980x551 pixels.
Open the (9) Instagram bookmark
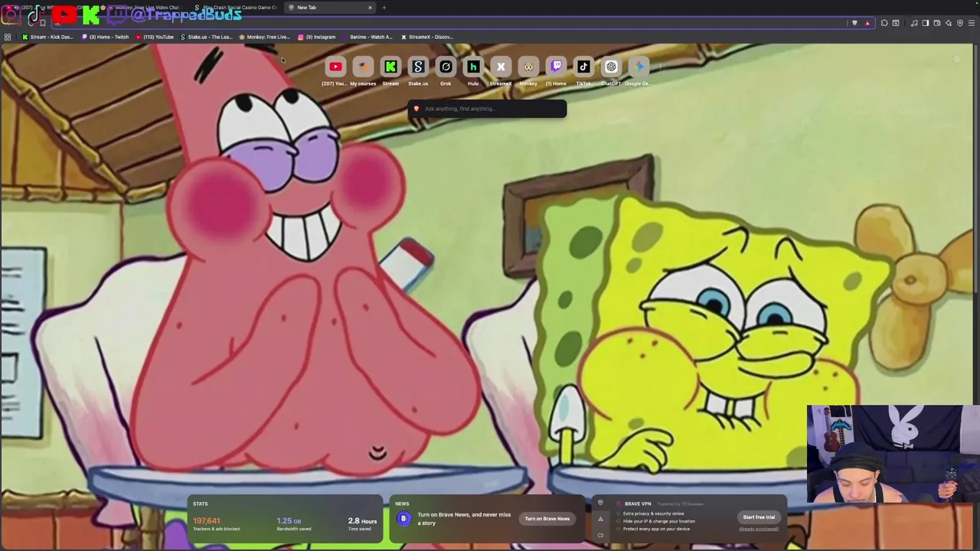click(x=317, y=37)
